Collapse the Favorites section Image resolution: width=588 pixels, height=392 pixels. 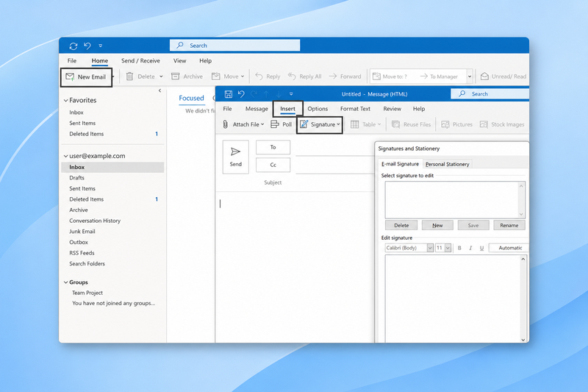coord(65,101)
